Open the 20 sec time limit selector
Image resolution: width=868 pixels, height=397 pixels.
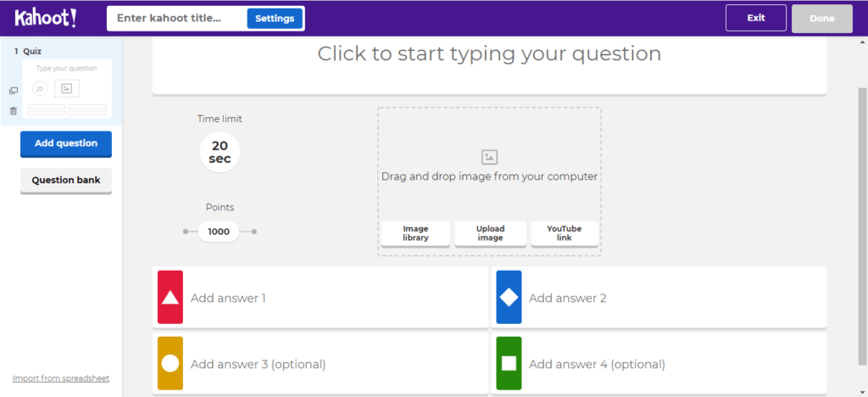pos(220,152)
